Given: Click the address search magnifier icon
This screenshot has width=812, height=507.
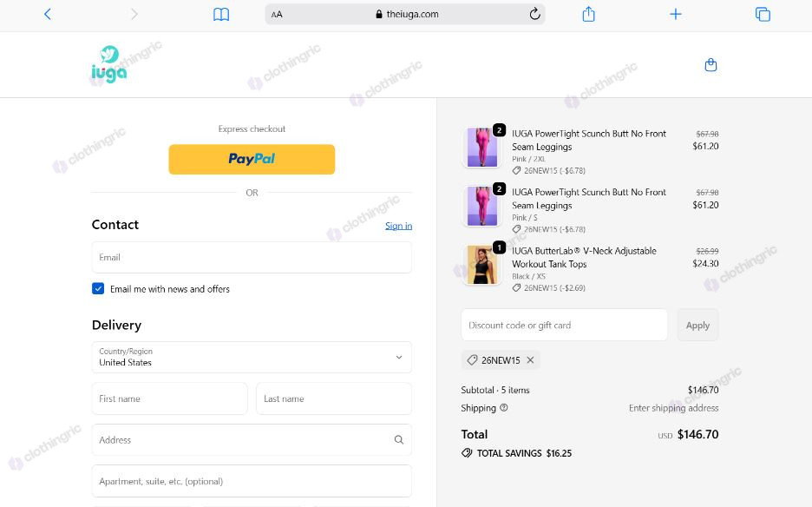Looking at the screenshot, I should point(399,439).
